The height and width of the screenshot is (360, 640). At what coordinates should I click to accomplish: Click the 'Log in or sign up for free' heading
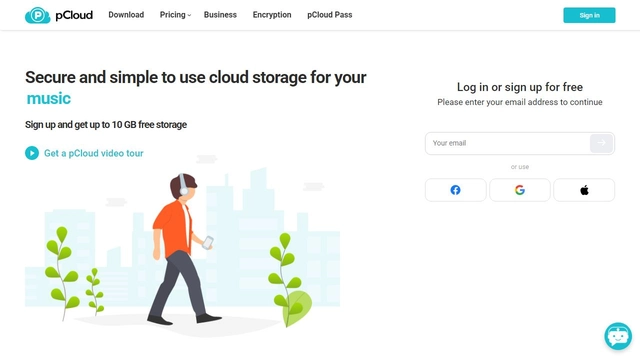(x=520, y=87)
